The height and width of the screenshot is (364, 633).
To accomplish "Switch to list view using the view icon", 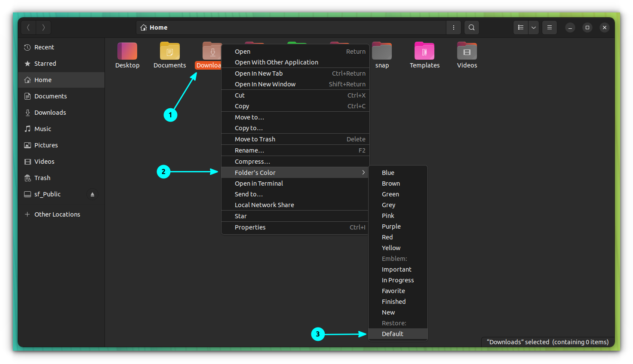I will tap(520, 27).
